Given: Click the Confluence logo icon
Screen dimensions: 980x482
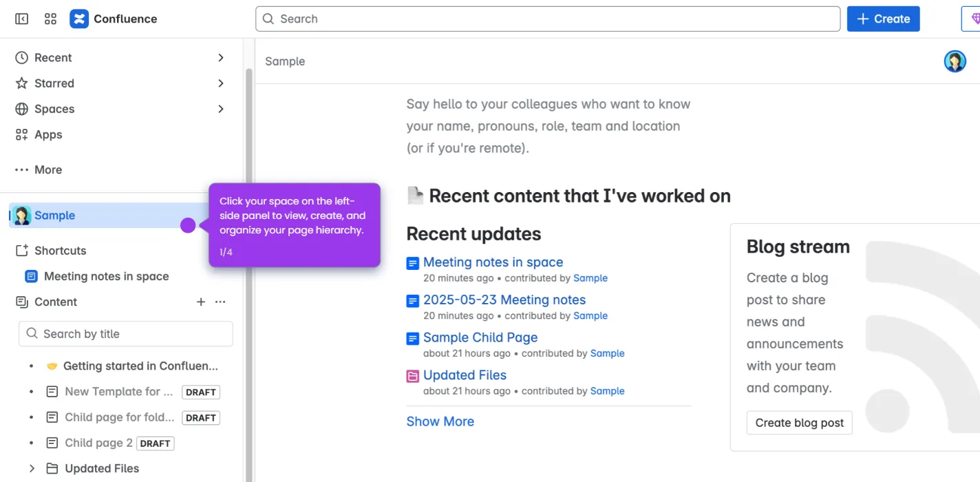Looking at the screenshot, I should (x=79, y=19).
